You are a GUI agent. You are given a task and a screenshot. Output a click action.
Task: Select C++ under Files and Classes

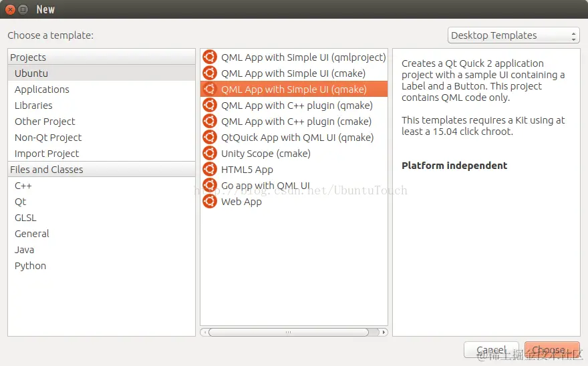click(x=102, y=186)
